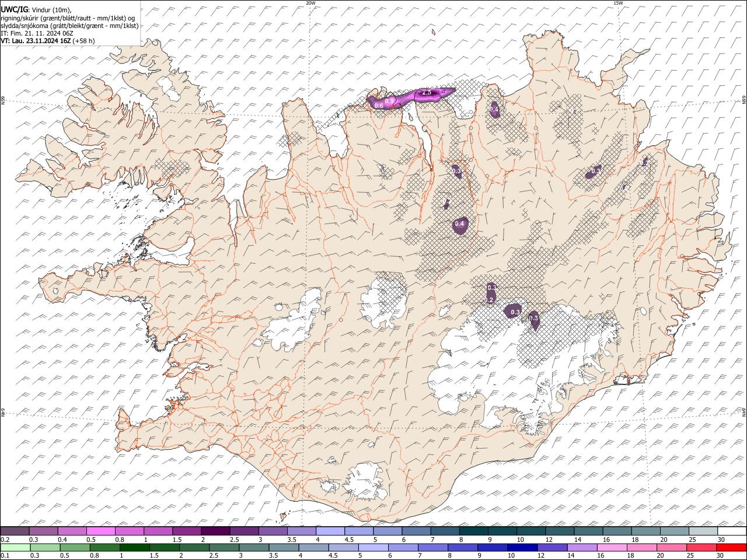Viewport: 747px width, 560px height.
Task: Click the UWC/IG title text
Action: click(x=14, y=9)
